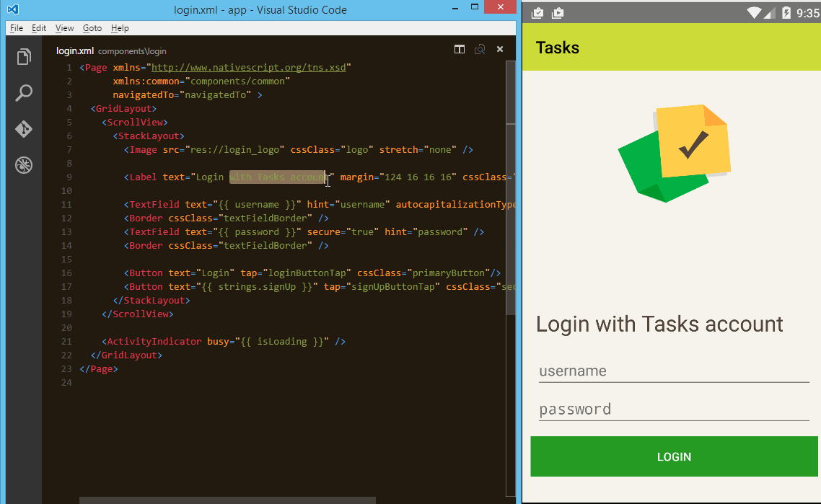Click the first notification icon in Android status bar
The width and height of the screenshot is (821, 504).
coord(537,13)
